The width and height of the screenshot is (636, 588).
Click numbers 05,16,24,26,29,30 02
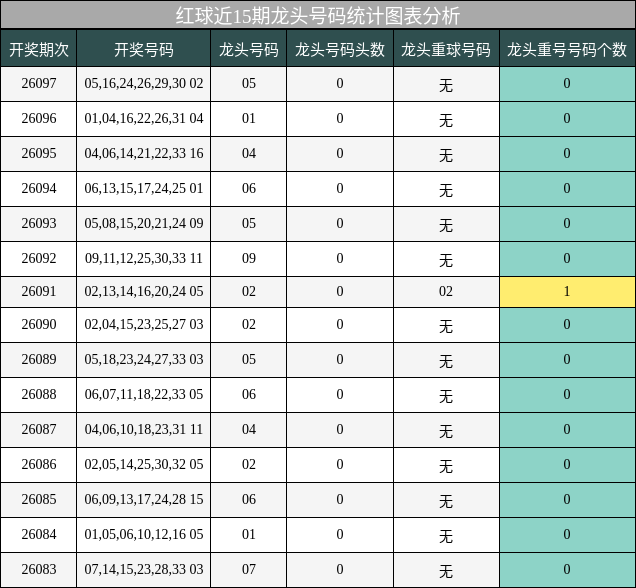click(x=144, y=84)
